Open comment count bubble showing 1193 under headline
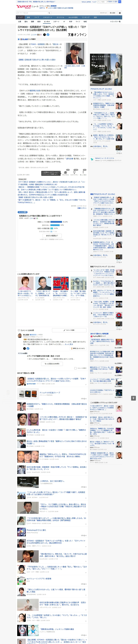Viewport: 138px width, 644px height. pyautogui.click(x=34, y=35)
